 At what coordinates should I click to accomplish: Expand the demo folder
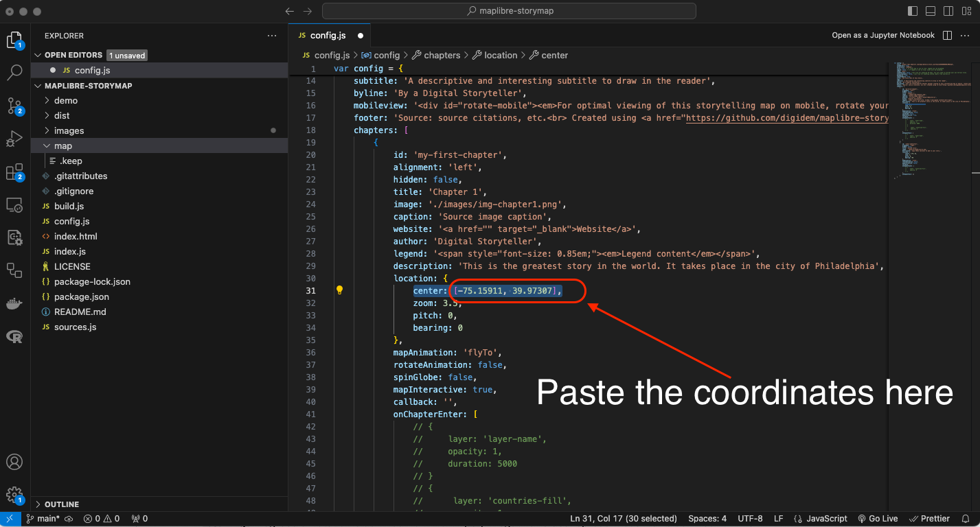point(66,100)
